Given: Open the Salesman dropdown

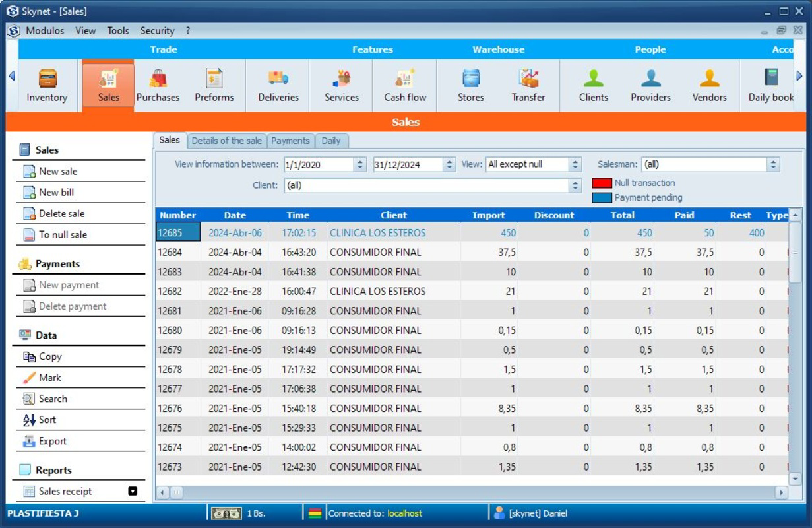Looking at the screenshot, I should [x=774, y=164].
